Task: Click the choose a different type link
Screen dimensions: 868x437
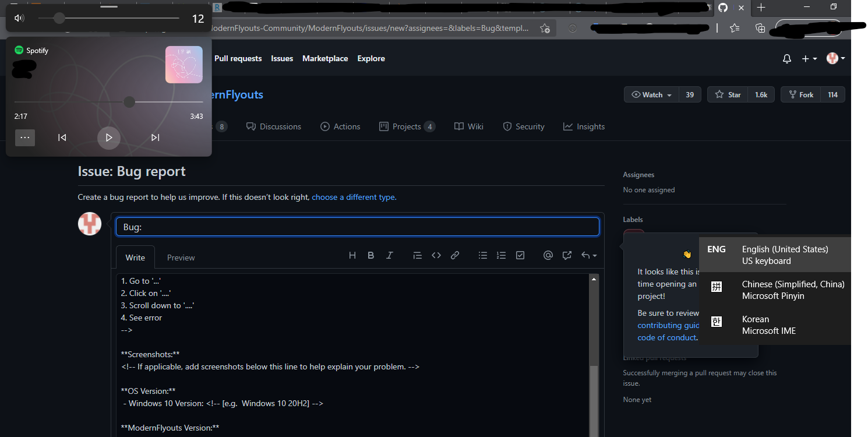Action: 353,197
